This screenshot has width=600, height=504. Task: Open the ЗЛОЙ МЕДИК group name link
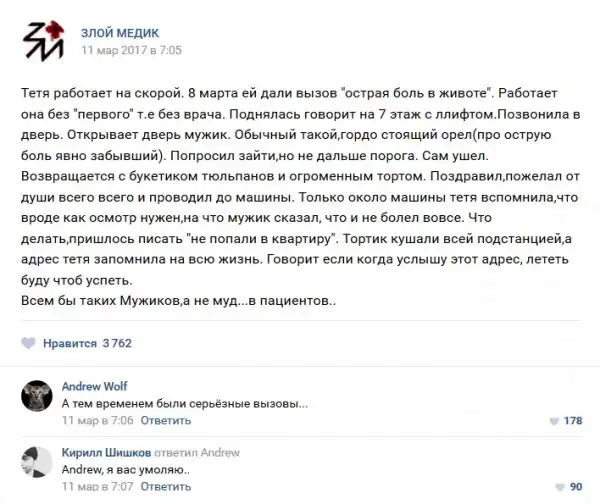click(x=119, y=32)
